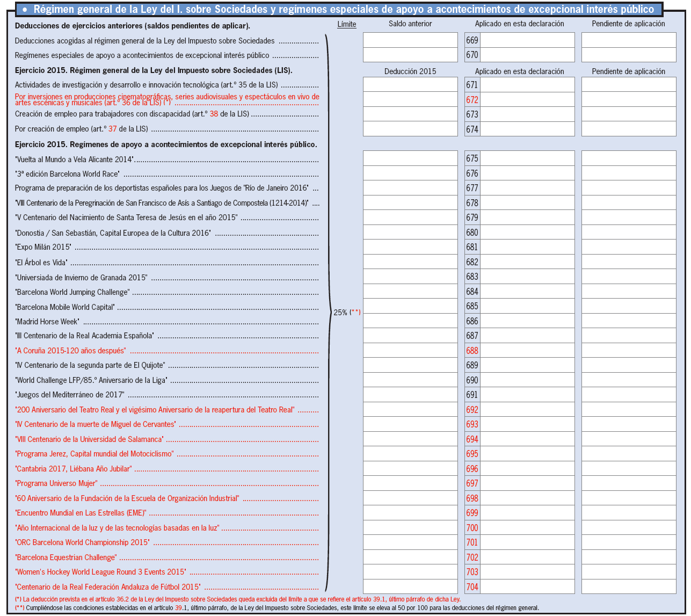
Task: Click 'Barcelona Equestrian Challenge' label
Action: (x=66, y=557)
